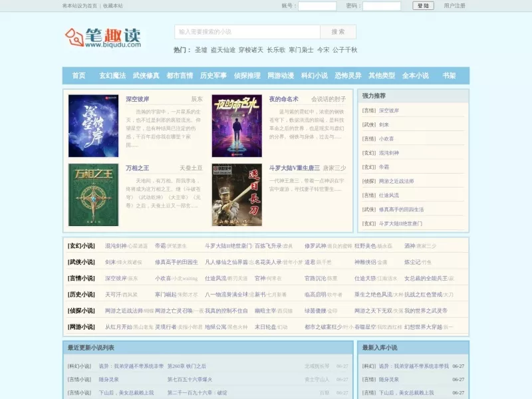Screen dimensions: 532x399
Task: Open 修罗武神 in the 玄幻小说 row
Action: click(x=315, y=246)
